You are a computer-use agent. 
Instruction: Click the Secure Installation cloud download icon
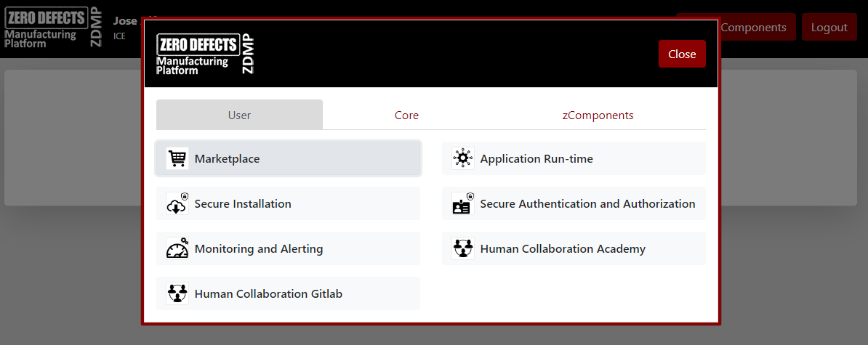[x=177, y=203]
